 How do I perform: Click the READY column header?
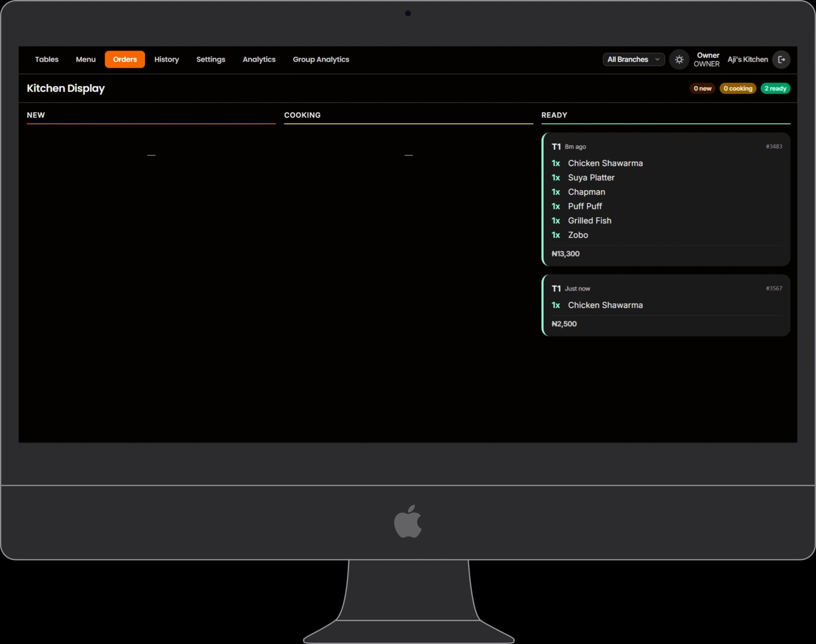point(554,115)
